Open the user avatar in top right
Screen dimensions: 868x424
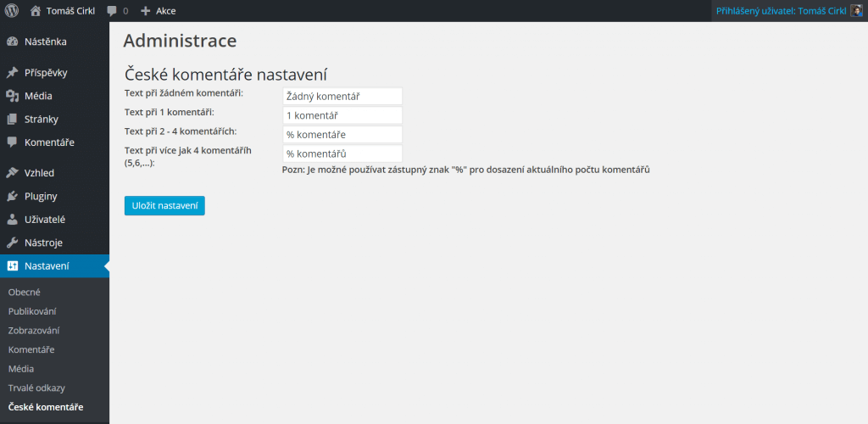pyautogui.click(x=856, y=10)
